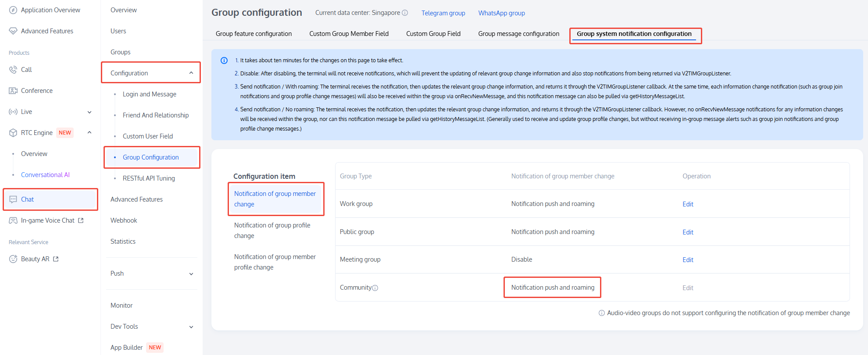The image size is (868, 355).
Task: Click the Advanced Features diamond icon
Action: pos(13,31)
